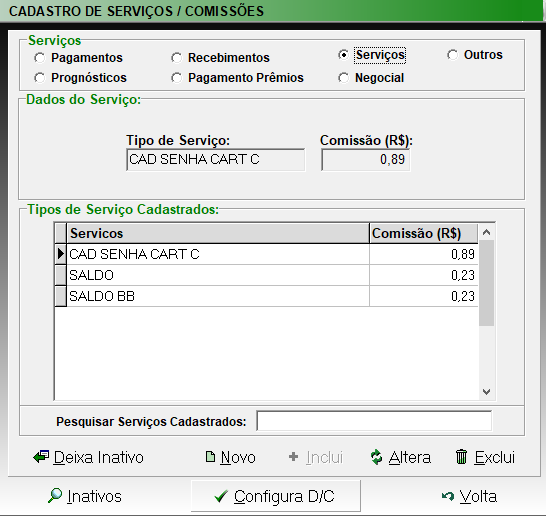Click the Volta return arrow icon
546x516 pixels.
448,496
